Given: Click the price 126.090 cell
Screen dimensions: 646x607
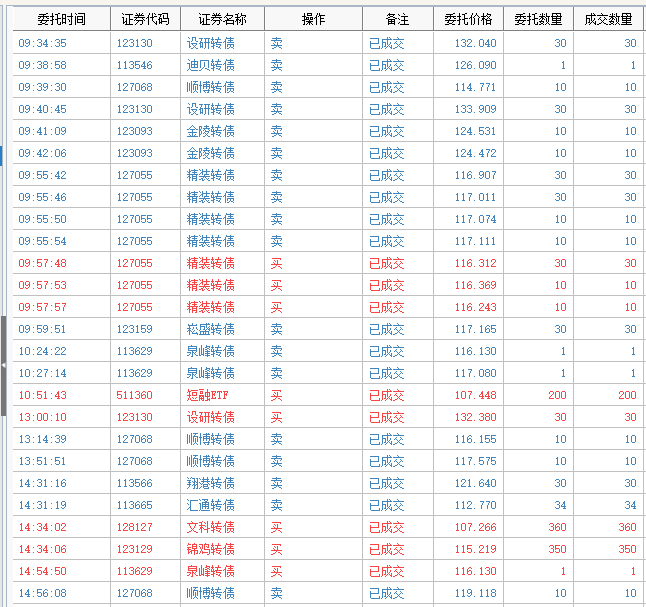Looking at the screenshot, I should pos(475,65).
